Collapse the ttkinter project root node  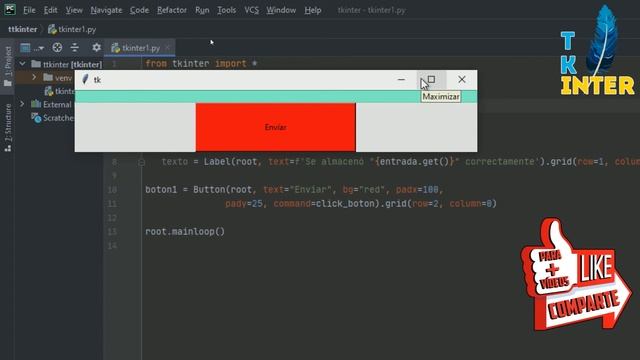[x=22, y=64]
